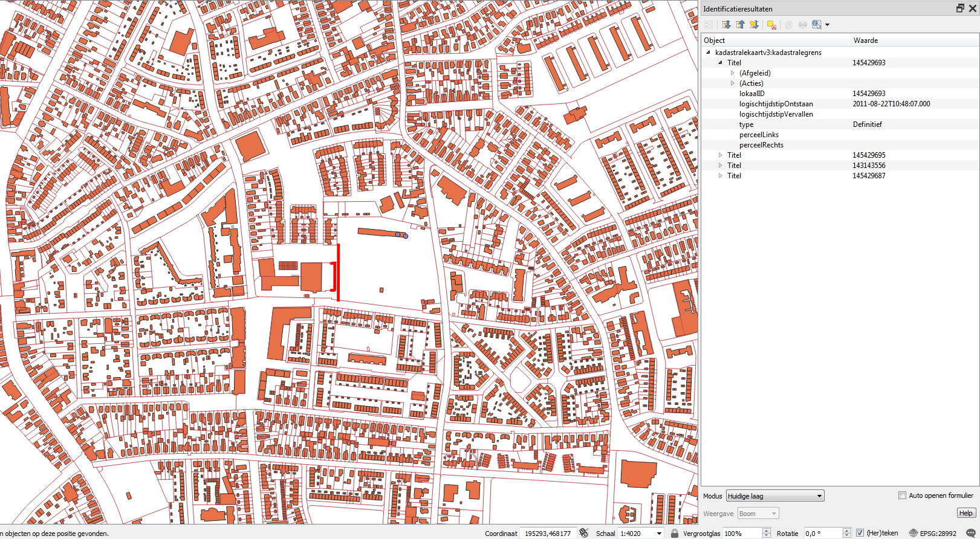Expand the Titel 145429695 tree item
Image resolution: width=980 pixels, height=539 pixels.
tap(720, 155)
